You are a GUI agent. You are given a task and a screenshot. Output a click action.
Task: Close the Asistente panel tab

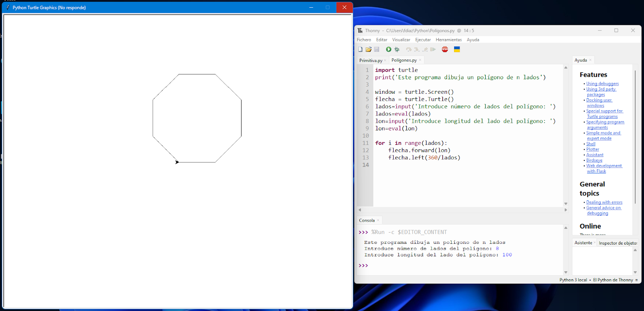point(594,243)
